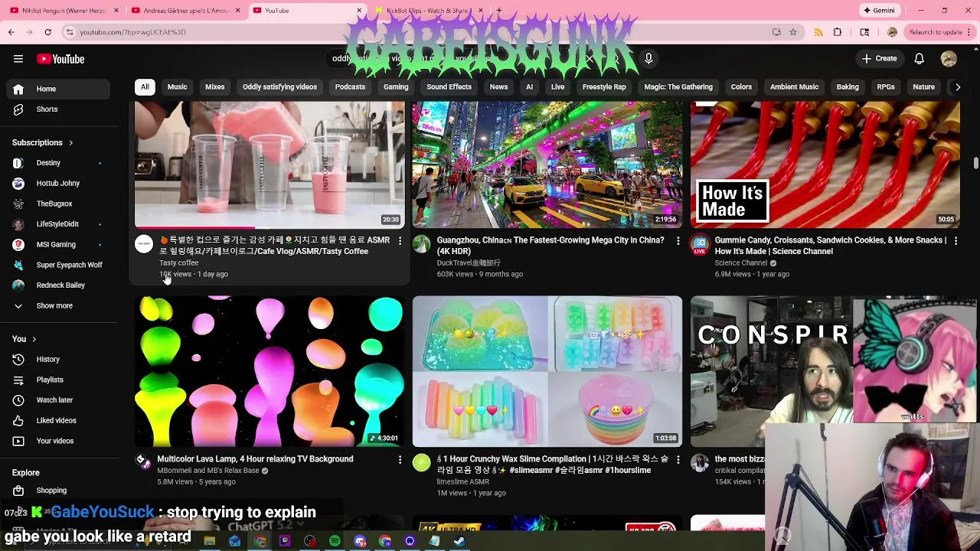Viewport: 980px width, 551px height.
Task: Bookmark this page with the star icon
Action: click(x=793, y=32)
